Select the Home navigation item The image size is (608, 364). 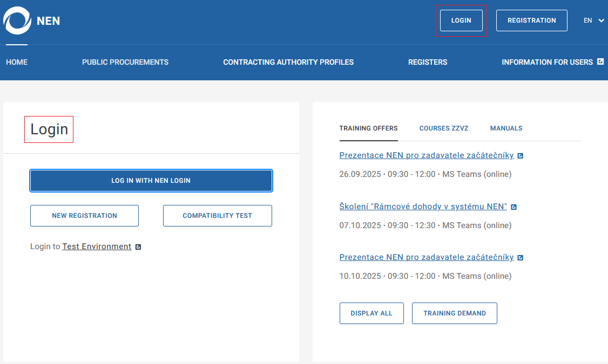tap(17, 62)
